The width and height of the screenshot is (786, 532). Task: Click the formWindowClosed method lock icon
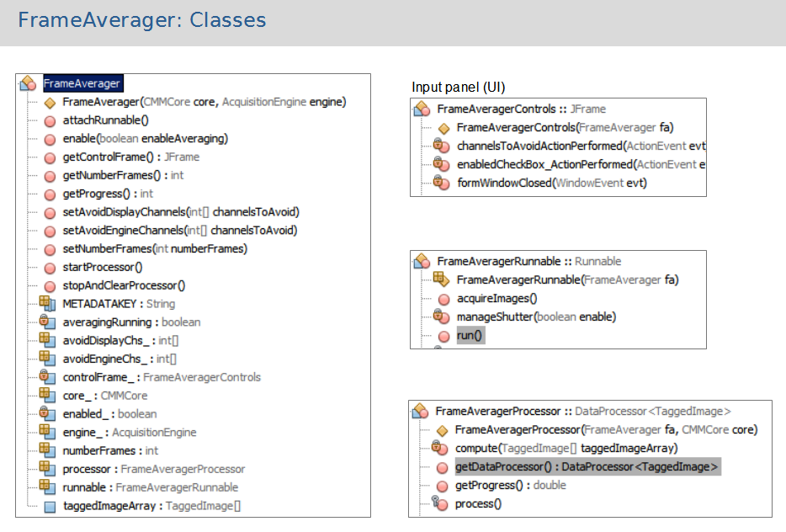(x=442, y=183)
